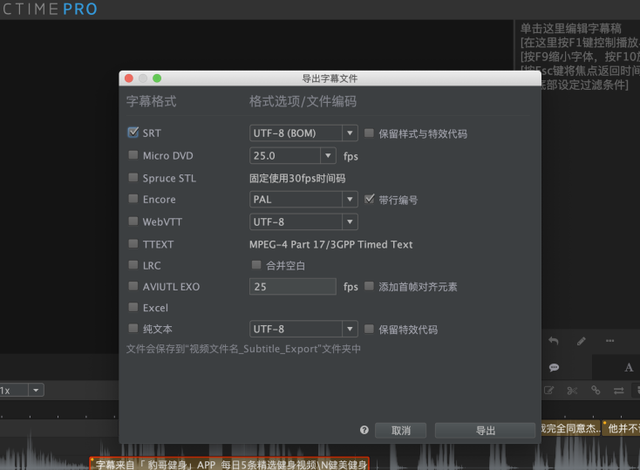Viewport: 640px width, 470px height.
Task: Enable the Encore export checkbox
Action: click(133, 199)
